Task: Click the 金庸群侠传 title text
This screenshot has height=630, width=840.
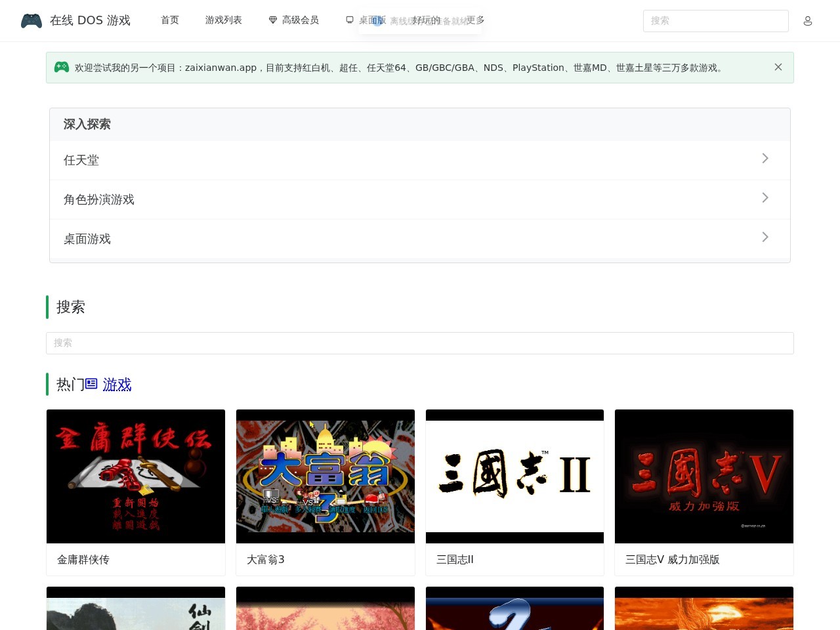Action: coord(83,560)
